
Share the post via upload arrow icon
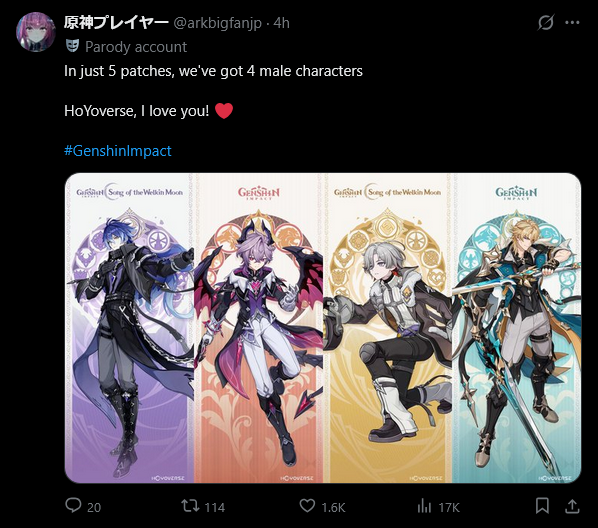[572, 506]
